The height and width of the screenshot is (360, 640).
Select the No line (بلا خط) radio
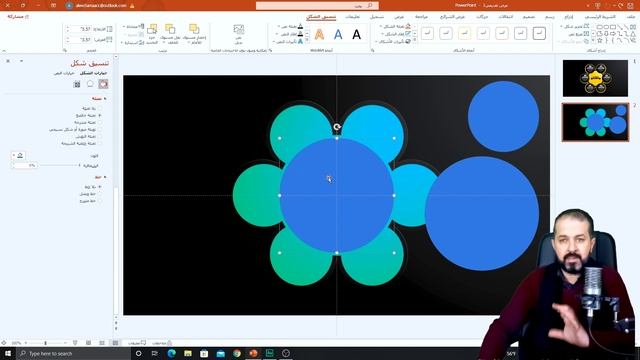[x=100, y=187]
